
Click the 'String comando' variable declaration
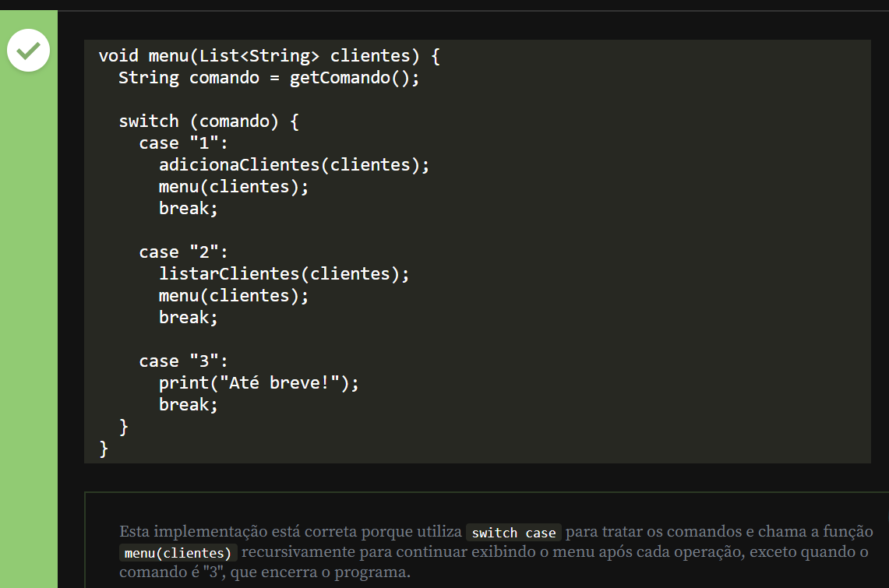pos(189,78)
